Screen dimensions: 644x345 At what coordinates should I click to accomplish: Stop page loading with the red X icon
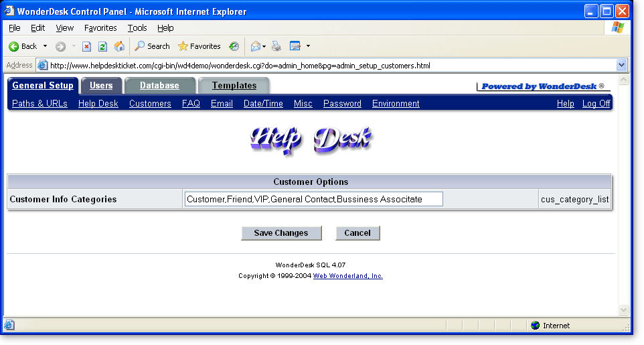(86, 46)
